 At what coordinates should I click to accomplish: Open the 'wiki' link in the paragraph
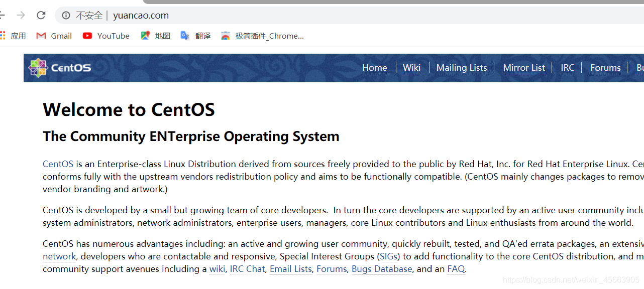(x=217, y=269)
